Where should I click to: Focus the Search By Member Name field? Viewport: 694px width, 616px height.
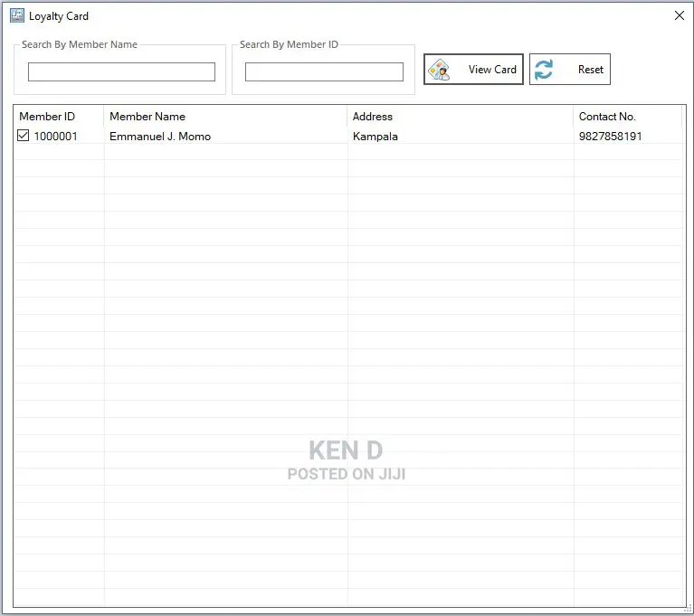pos(122,71)
